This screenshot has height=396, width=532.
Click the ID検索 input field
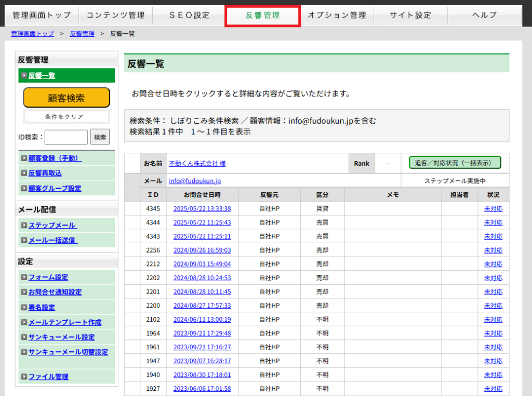(x=66, y=137)
